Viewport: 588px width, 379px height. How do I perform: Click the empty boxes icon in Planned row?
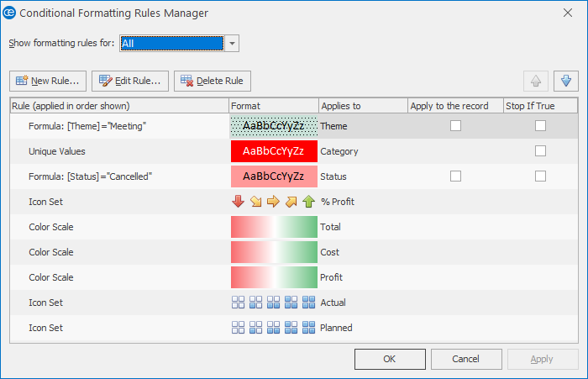(x=238, y=327)
